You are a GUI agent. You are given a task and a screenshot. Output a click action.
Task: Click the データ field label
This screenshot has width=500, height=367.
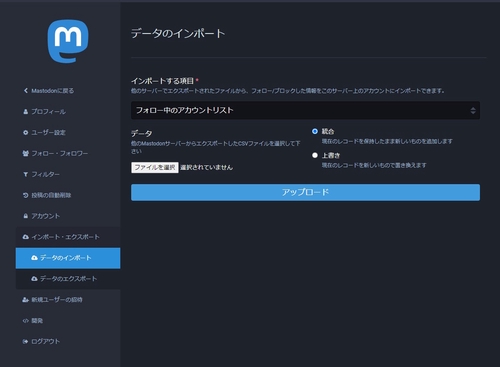(141, 134)
